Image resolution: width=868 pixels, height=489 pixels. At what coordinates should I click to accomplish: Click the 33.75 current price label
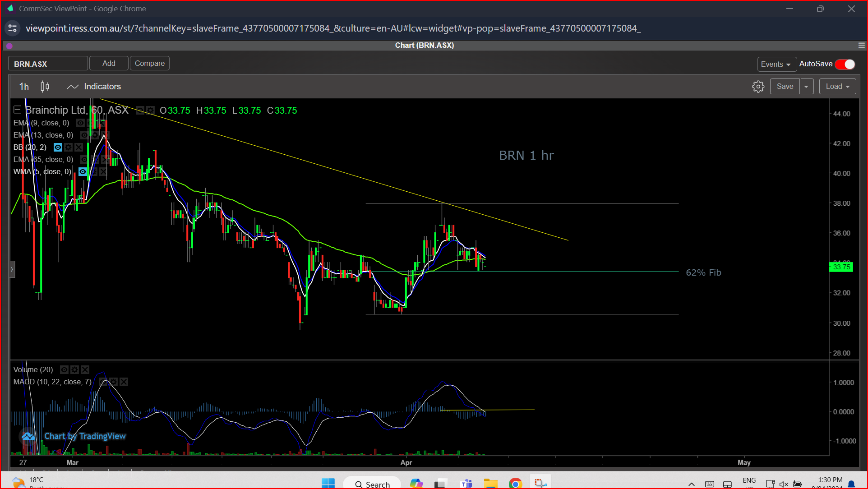[x=841, y=267]
